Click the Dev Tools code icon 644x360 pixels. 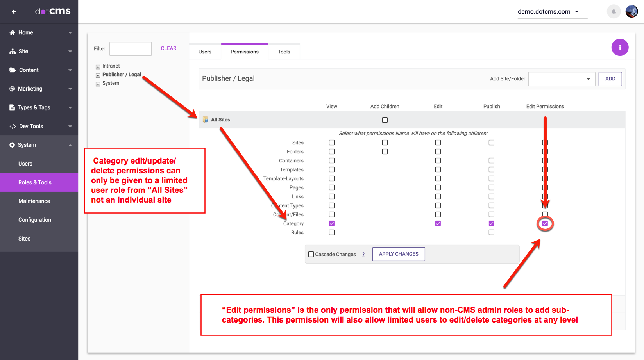(x=13, y=127)
